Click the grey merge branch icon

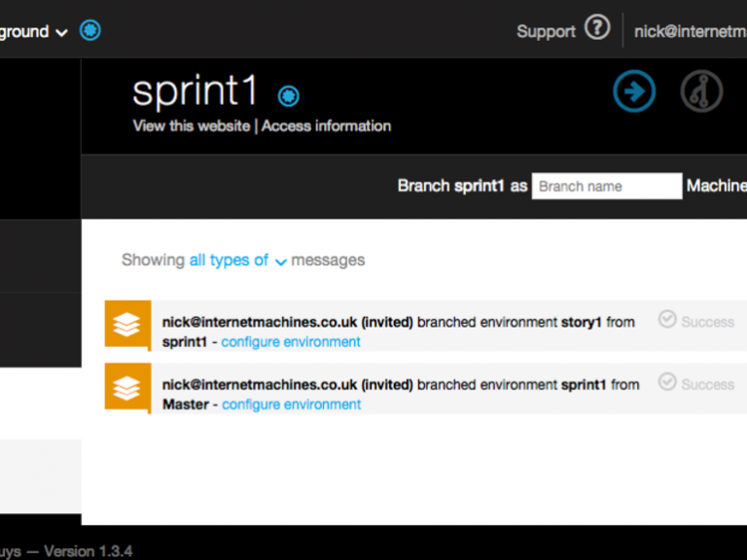pos(701,92)
